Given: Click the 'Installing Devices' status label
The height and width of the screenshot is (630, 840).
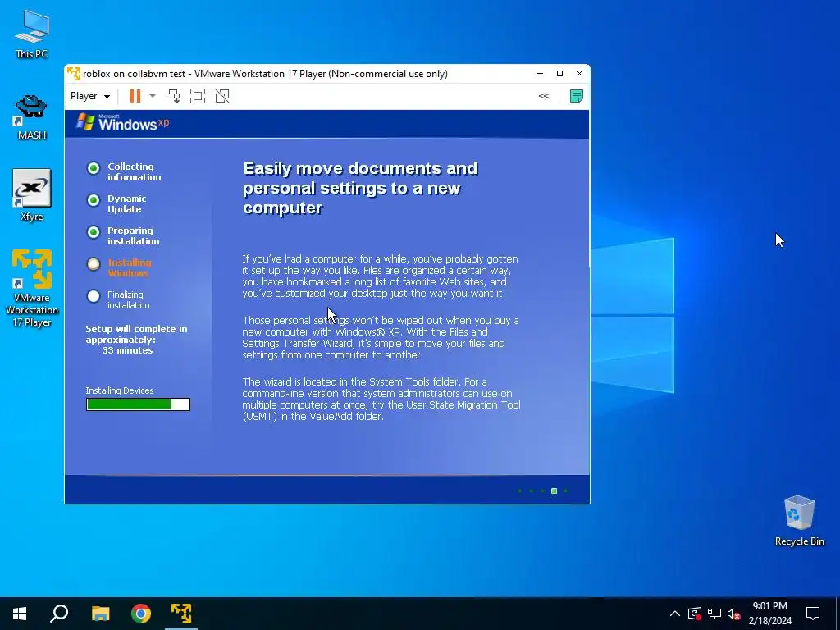Looking at the screenshot, I should (120, 390).
